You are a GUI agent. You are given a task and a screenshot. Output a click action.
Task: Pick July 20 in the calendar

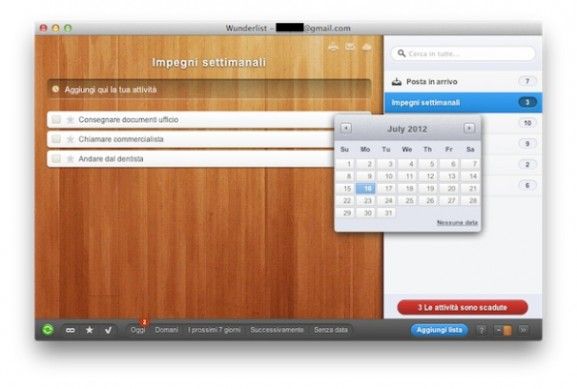tap(449, 188)
